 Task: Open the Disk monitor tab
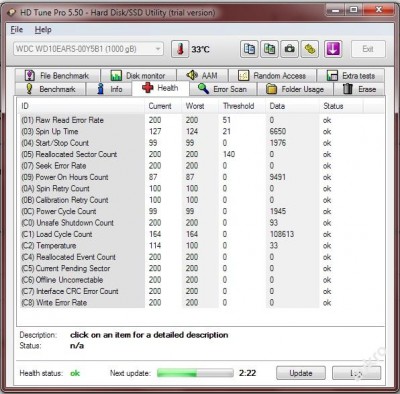(138, 76)
